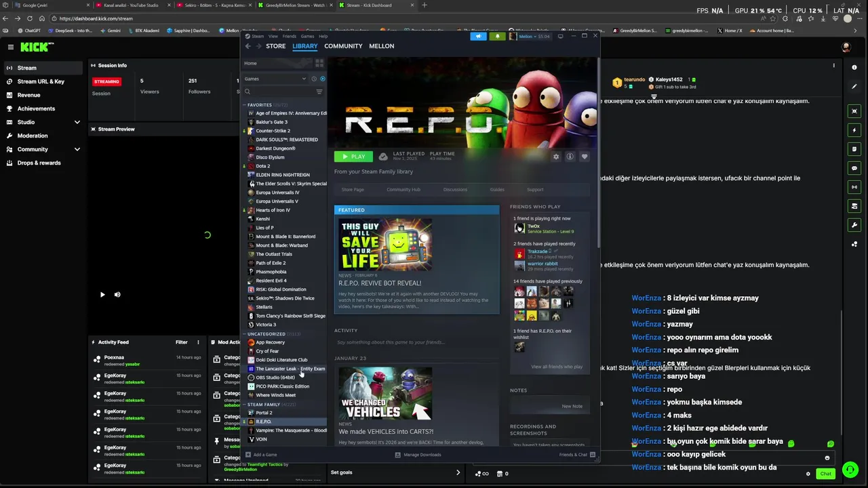Screen dimensions: 868x488
Task: Switch to the COMMUNITY tab
Action: (343, 46)
